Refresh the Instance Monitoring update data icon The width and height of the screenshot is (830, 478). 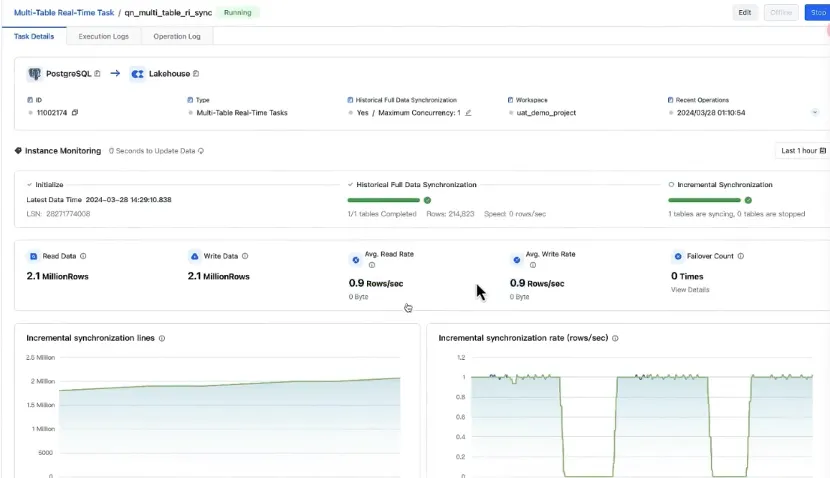201,151
